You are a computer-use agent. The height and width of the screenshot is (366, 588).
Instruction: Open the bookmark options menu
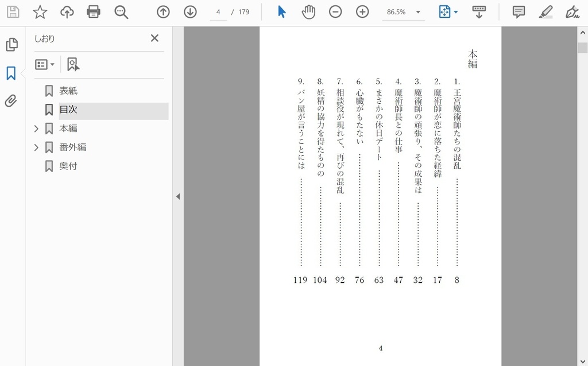(x=45, y=64)
